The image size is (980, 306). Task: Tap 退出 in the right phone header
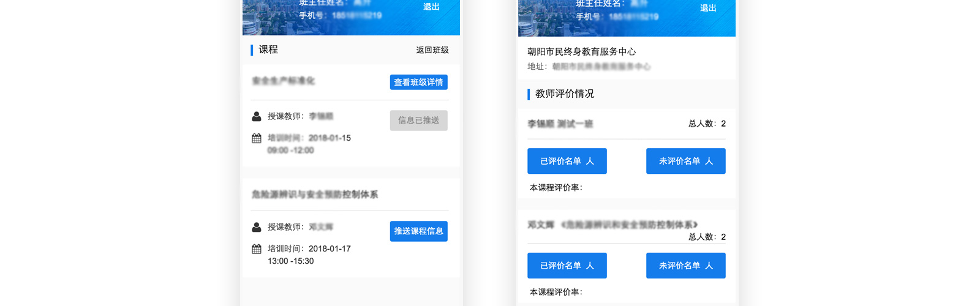coord(708,8)
